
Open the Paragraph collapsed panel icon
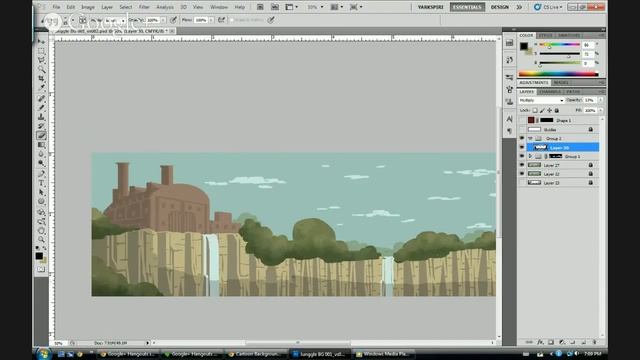pyautogui.click(x=509, y=131)
